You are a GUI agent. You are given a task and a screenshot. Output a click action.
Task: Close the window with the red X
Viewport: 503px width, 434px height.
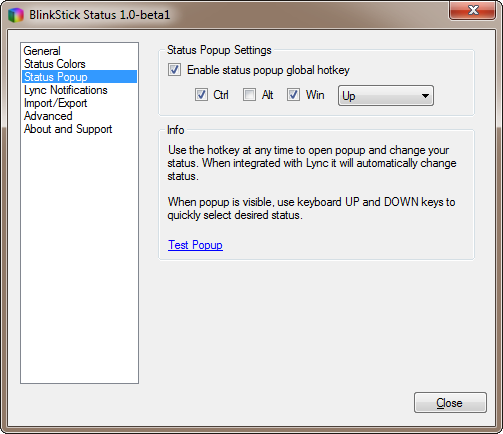point(472,10)
